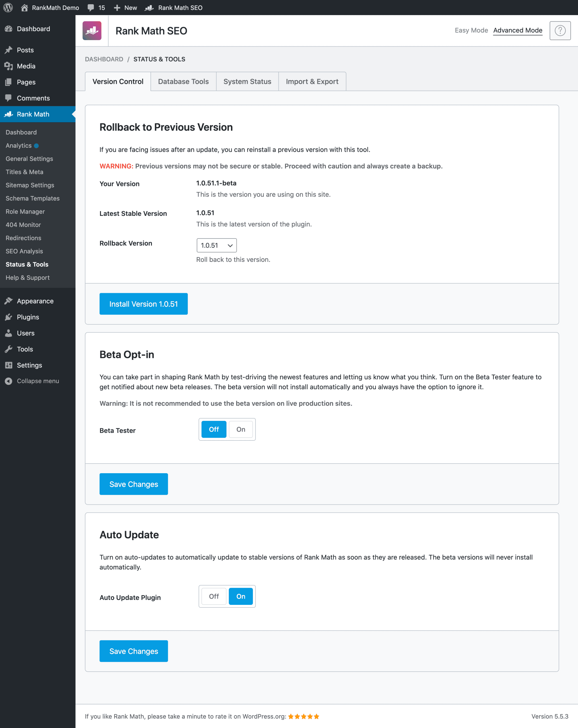578x728 pixels.
Task: Click the Dashboard gauge icon in sidebar
Action: (x=9, y=29)
